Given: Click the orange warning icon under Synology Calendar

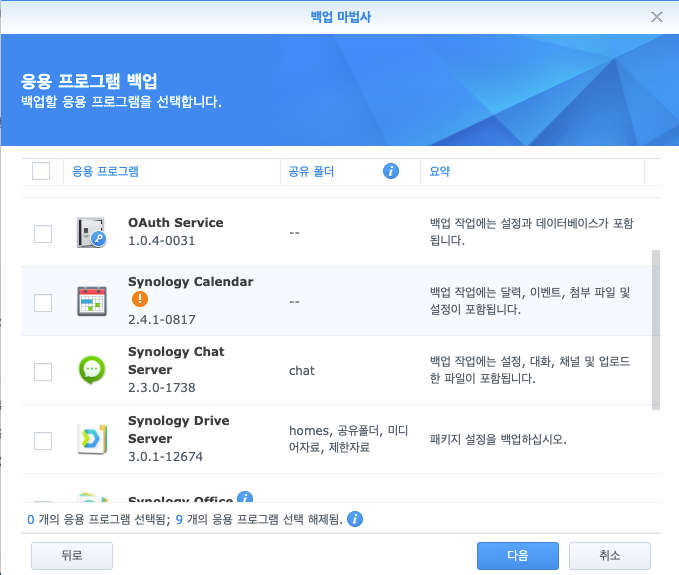Looking at the screenshot, I should (140, 299).
